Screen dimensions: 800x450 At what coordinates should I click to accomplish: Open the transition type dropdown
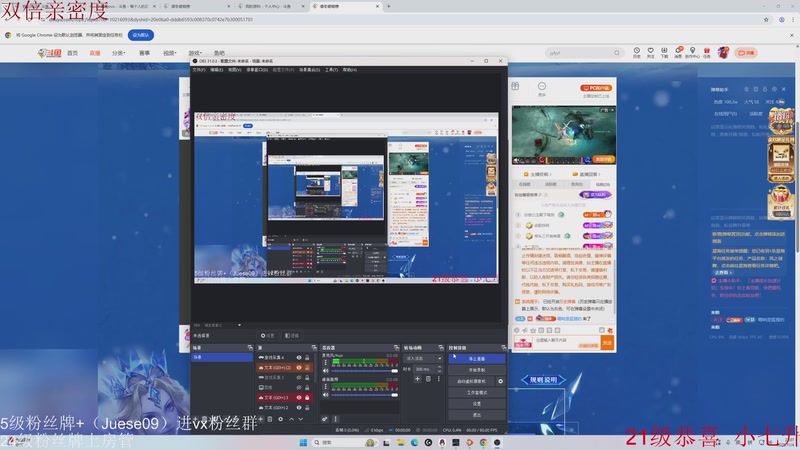423,358
